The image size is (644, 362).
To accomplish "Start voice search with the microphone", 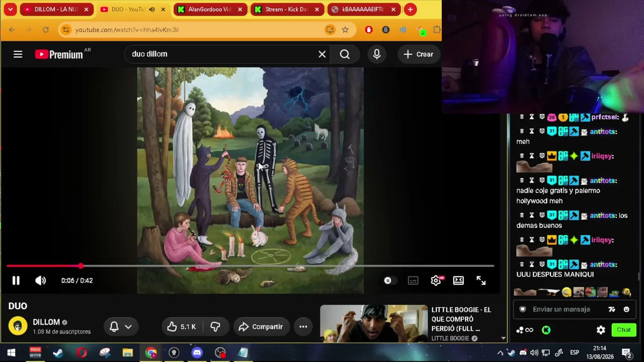I will coord(377,54).
